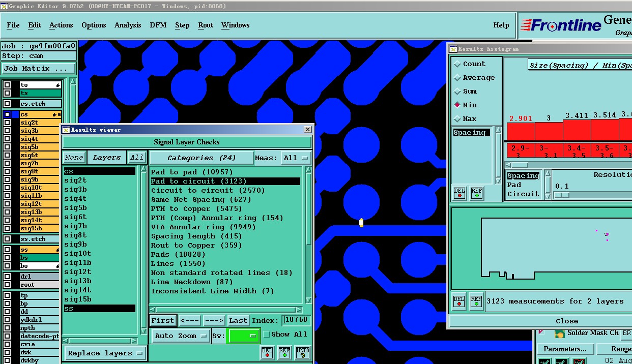Click the categories list vertical scrollbar
The width and height of the screenshot is (632, 364).
[x=308, y=234]
